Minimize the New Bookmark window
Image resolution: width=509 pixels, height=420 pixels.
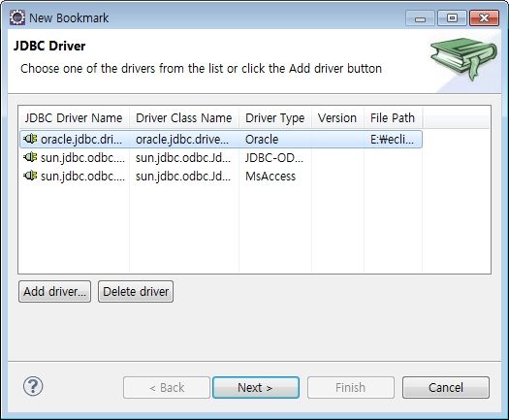coord(420,17)
